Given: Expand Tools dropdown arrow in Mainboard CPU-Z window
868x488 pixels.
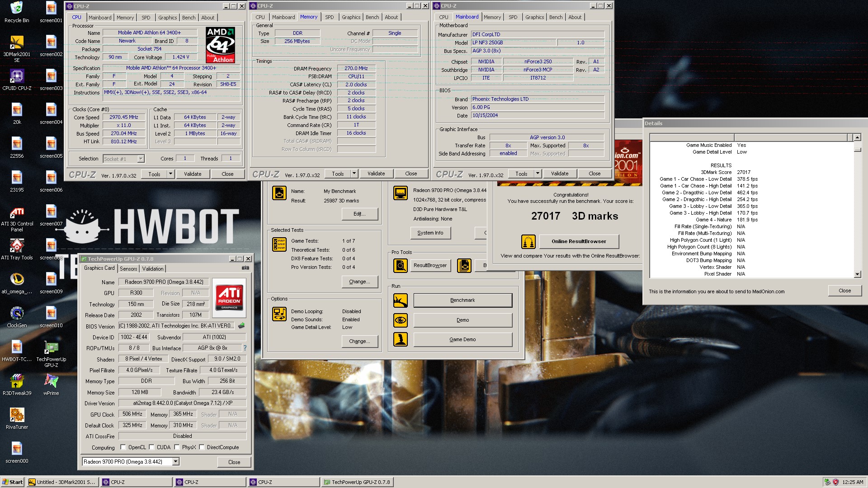Looking at the screenshot, I should [538, 174].
